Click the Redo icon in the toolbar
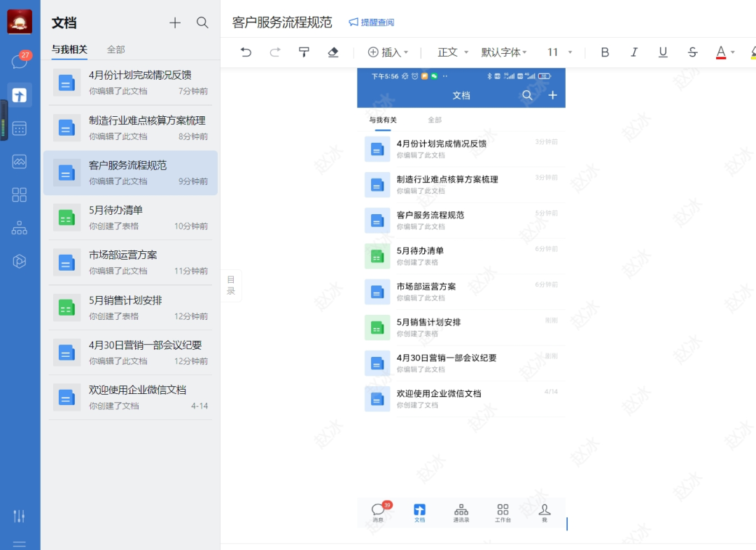 point(275,52)
